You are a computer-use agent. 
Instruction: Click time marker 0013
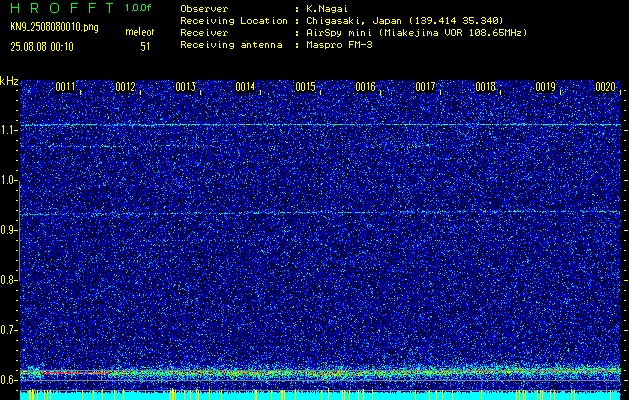pos(185,87)
